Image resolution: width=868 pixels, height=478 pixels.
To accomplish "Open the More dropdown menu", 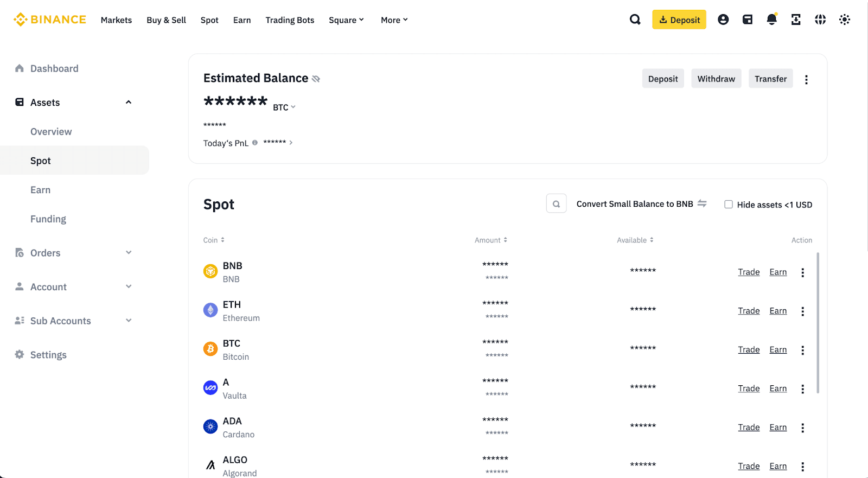I will coord(394,20).
